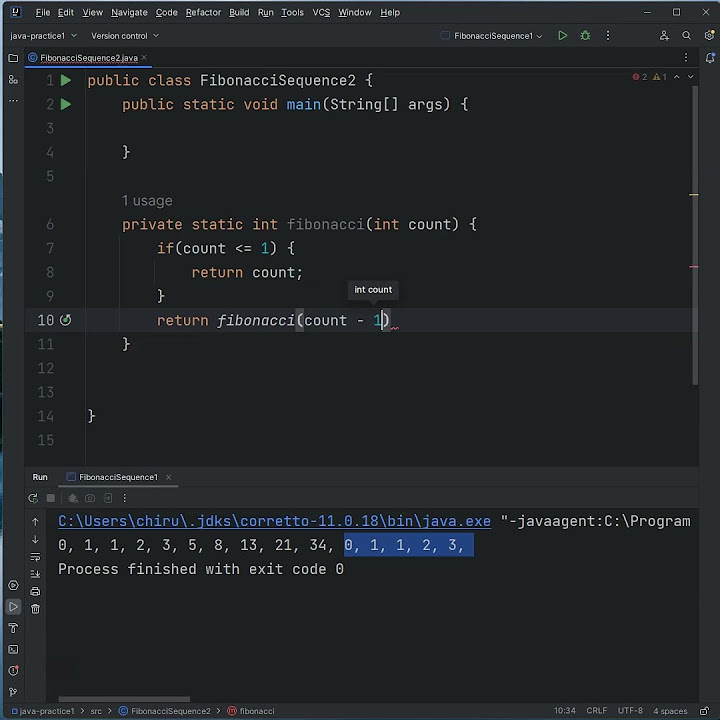Click the java.exe path link in console
The image size is (720, 720).
coord(274,521)
